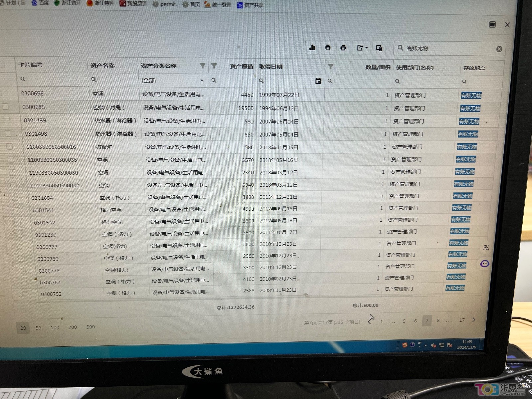Jump to page 5 in pagination
532x399 pixels.
[404, 321]
